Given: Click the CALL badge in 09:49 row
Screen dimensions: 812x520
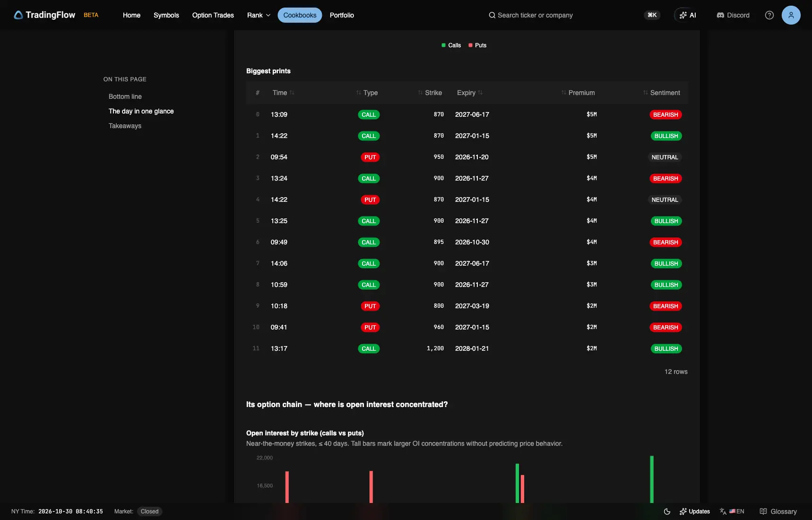Looking at the screenshot, I should [x=369, y=242].
